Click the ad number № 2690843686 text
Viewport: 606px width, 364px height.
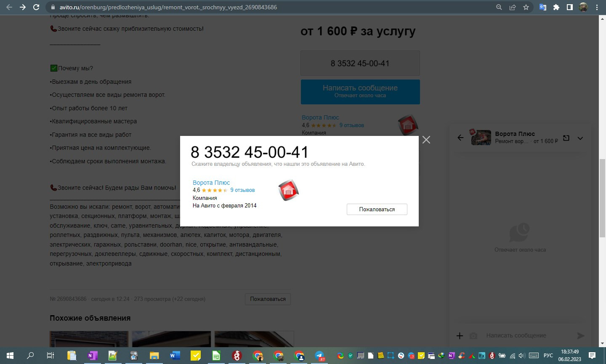tap(68, 299)
